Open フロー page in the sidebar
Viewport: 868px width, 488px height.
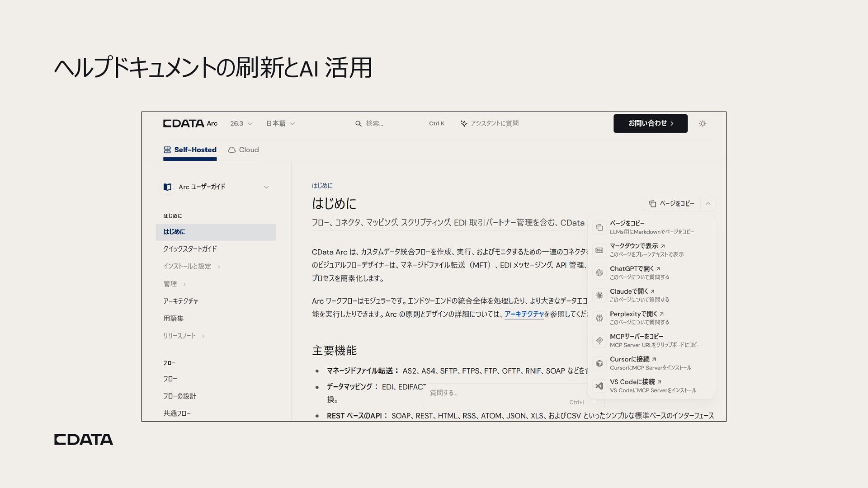170,379
